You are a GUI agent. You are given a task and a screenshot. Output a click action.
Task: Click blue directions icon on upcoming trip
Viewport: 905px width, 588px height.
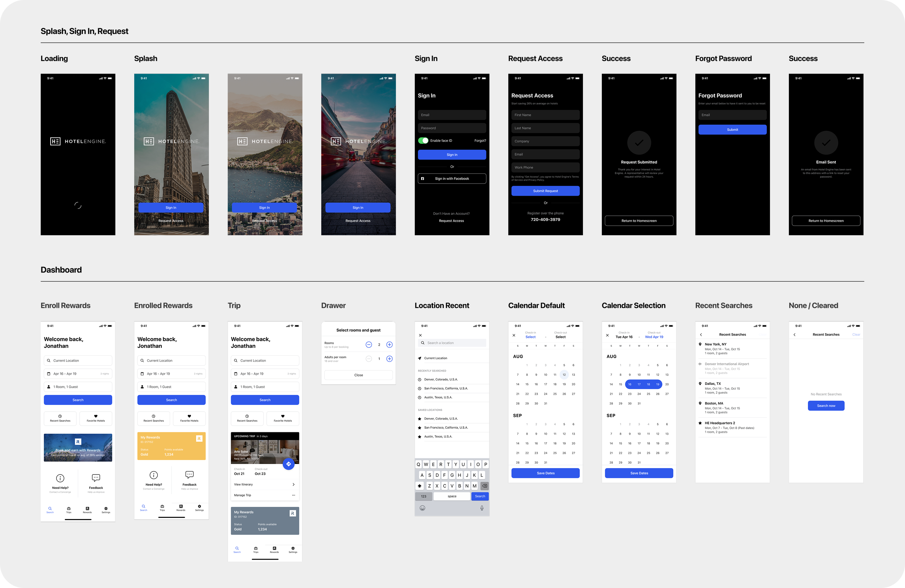pos(288,464)
